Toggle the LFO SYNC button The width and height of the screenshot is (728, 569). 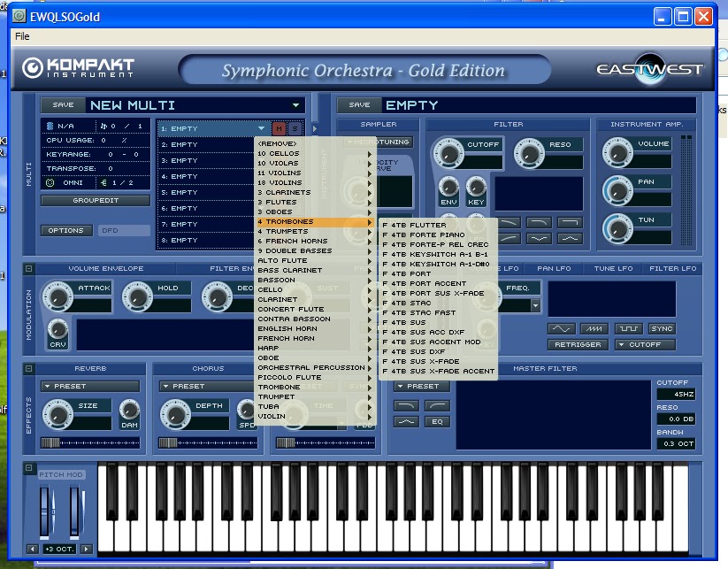(662, 329)
